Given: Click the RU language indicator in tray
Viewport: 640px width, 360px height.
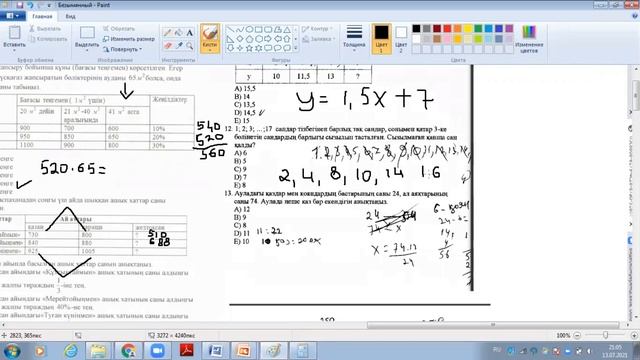Looking at the screenshot, I should (497, 350).
